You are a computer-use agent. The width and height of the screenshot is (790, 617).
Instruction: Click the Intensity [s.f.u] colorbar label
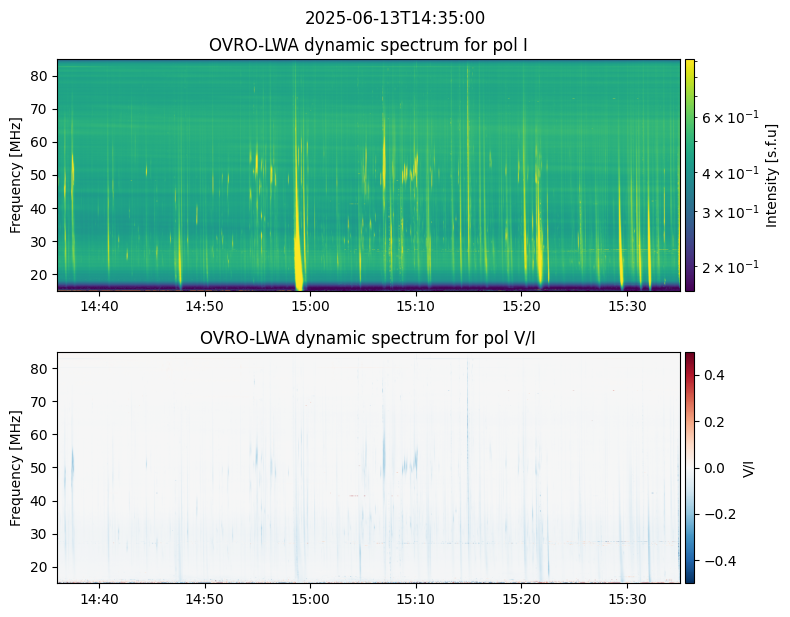pyautogui.click(x=771, y=175)
